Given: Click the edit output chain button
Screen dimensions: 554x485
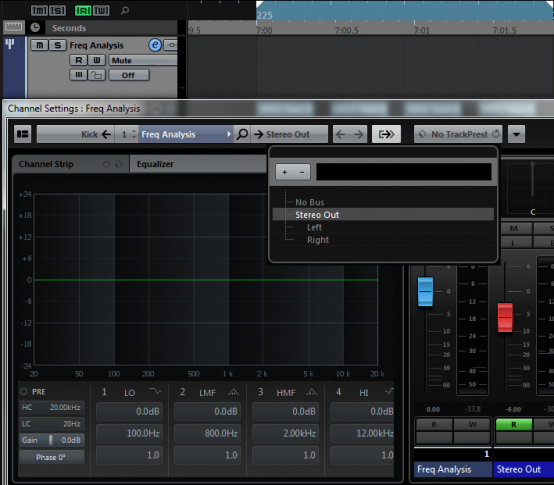Looking at the screenshot, I should [x=386, y=134].
